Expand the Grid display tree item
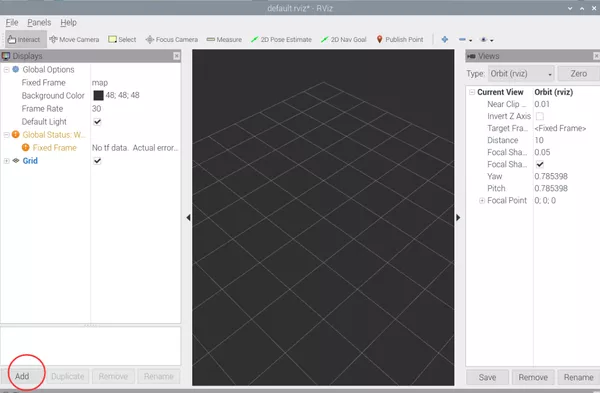The image size is (600, 393). click(7, 161)
